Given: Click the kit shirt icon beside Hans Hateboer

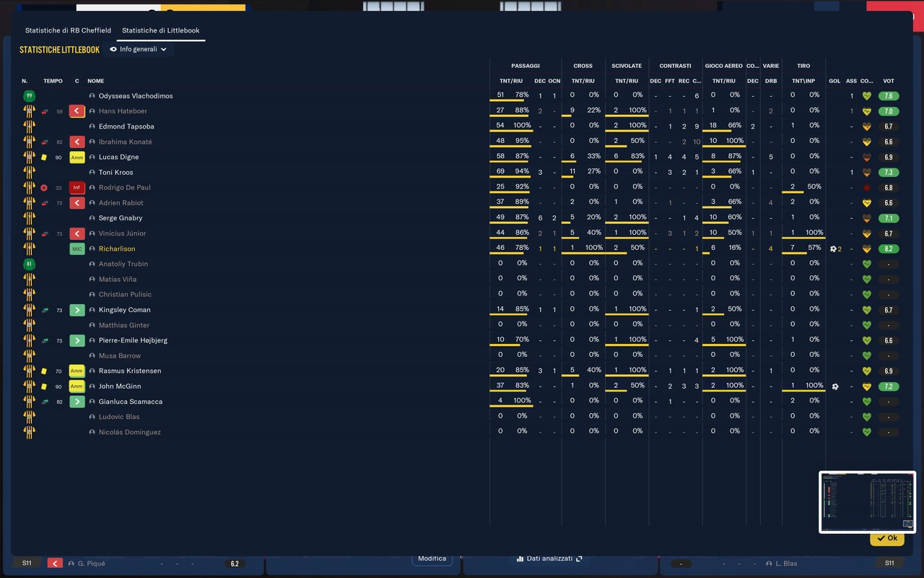Looking at the screenshot, I should 29,111.
